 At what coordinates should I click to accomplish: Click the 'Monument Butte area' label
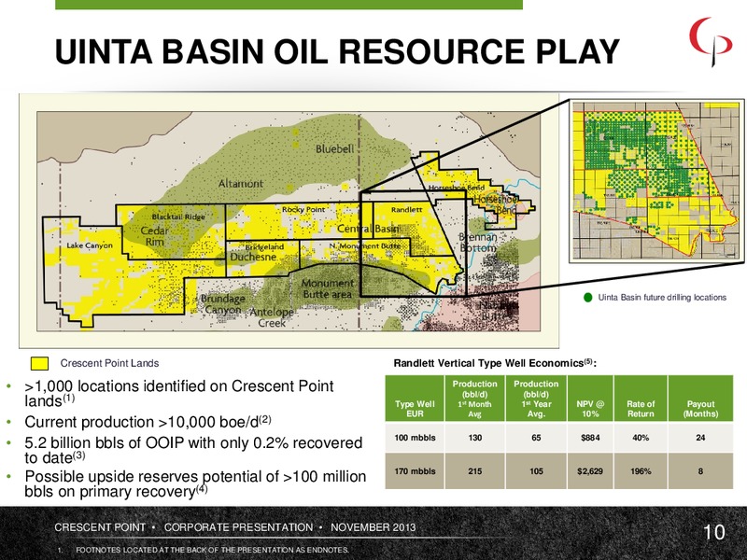coord(328,288)
